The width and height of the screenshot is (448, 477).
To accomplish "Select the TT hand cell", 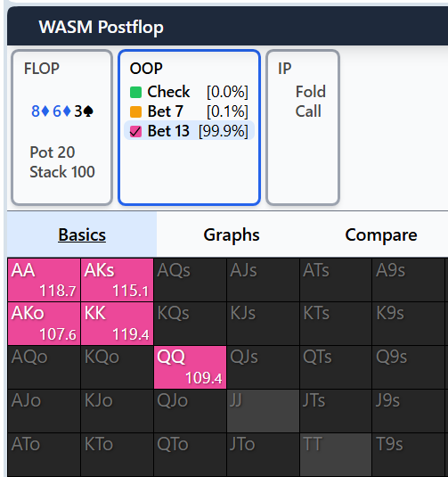I will [336, 455].
